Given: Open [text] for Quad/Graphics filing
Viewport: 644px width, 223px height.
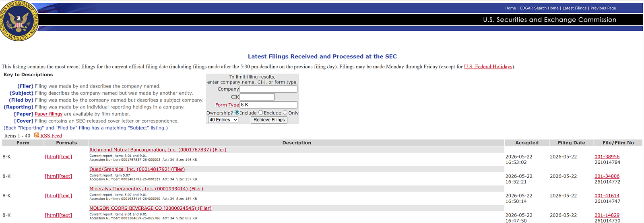Looking at the screenshot, I should 66,176.
